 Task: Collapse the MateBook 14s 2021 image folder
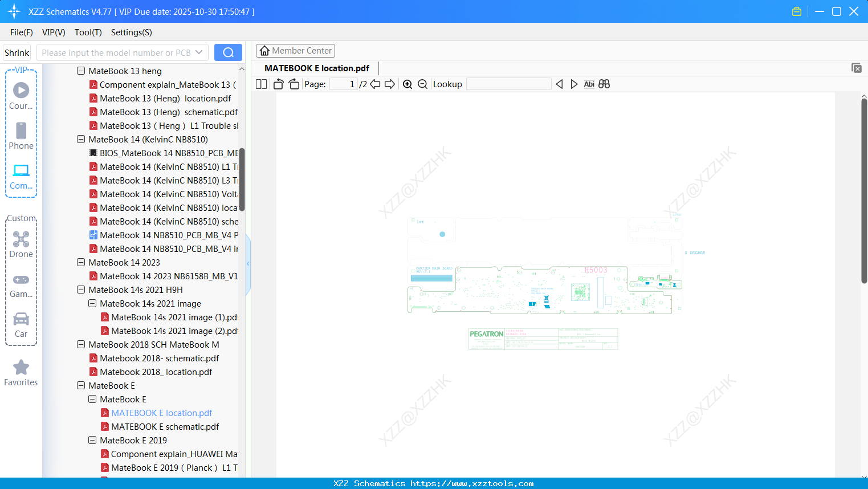(92, 303)
